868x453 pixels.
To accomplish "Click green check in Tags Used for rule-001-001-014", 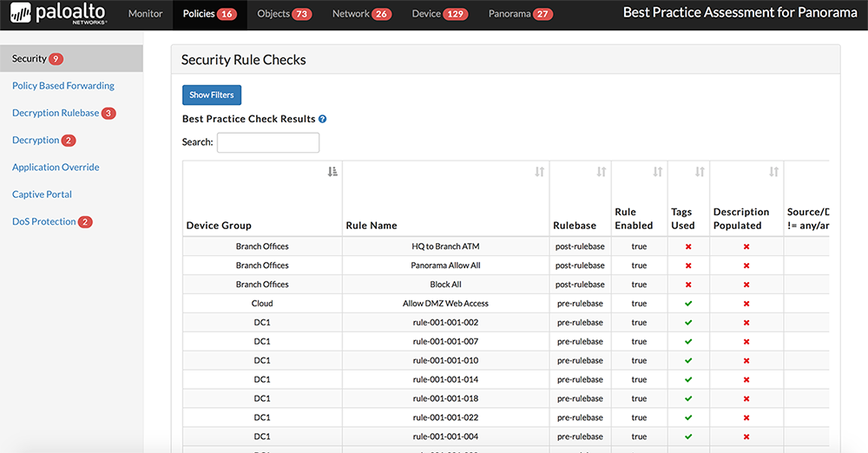I will pos(688,379).
